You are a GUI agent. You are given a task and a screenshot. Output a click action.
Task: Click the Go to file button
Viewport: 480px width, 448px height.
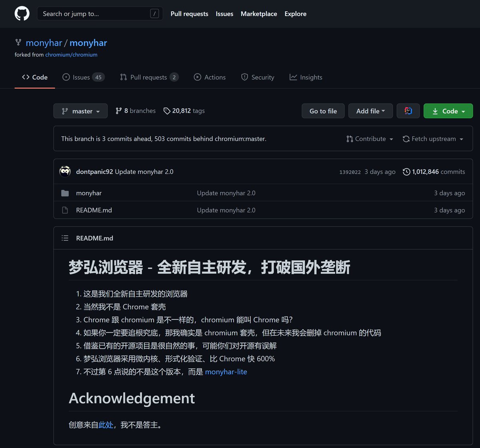click(x=323, y=111)
